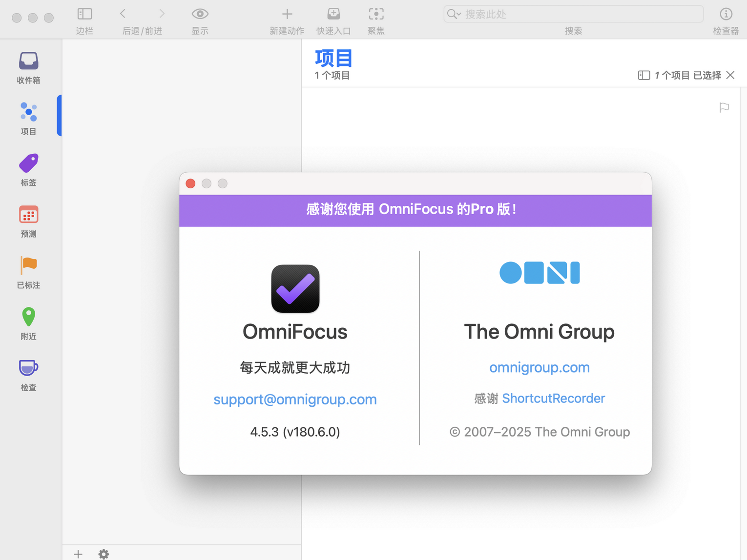Open the 标签 (Tags) perspective
The image size is (747, 560).
click(28, 170)
